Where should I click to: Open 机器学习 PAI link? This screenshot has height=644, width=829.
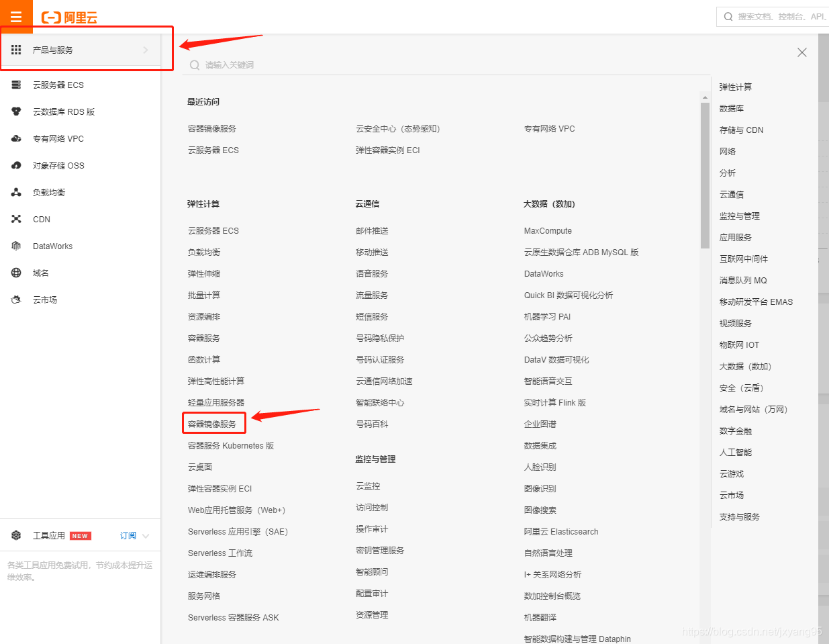click(547, 317)
